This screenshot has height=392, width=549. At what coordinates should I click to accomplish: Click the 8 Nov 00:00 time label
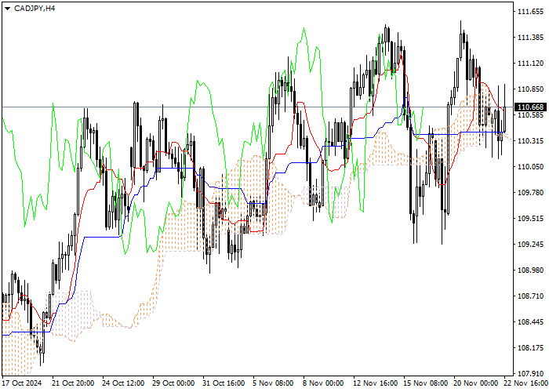tap(323, 383)
